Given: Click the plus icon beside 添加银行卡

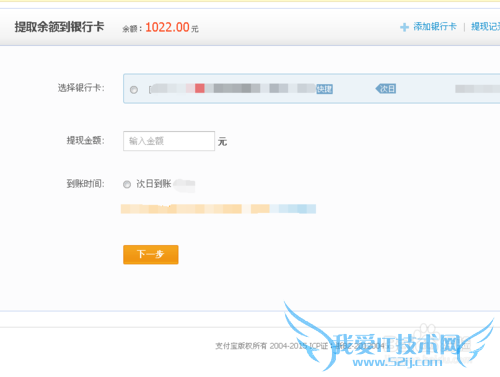Looking at the screenshot, I should [x=404, y=27].
